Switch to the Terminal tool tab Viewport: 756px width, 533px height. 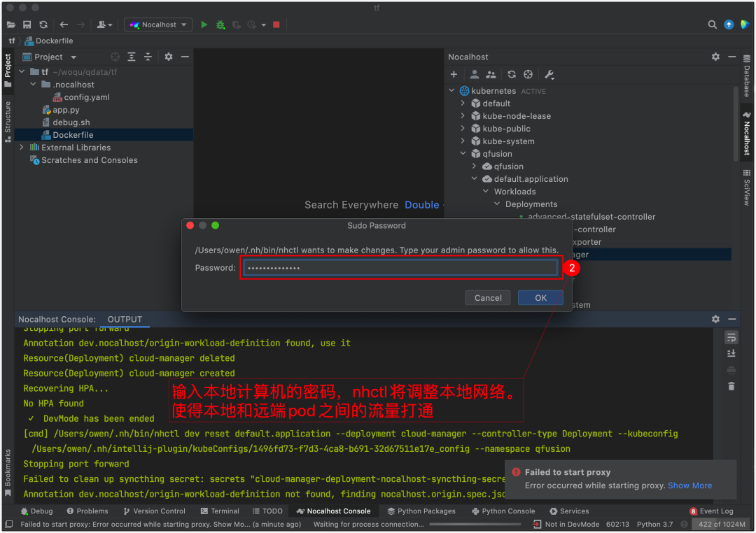tap(219, 511)
